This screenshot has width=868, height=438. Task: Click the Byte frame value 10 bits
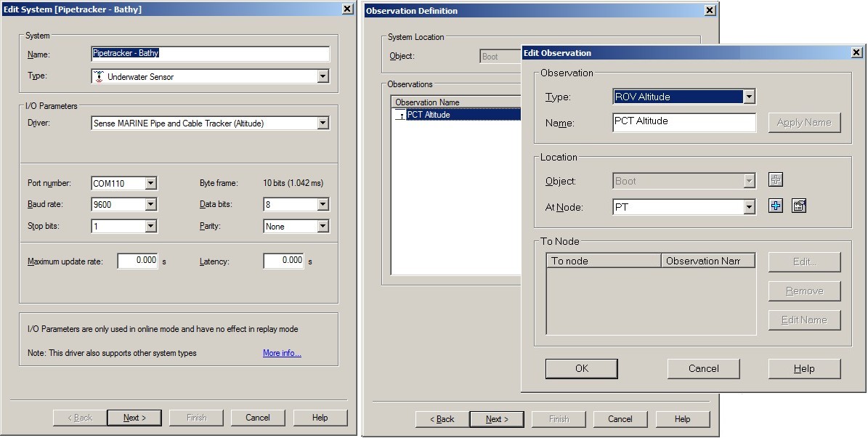click(293, 183)
